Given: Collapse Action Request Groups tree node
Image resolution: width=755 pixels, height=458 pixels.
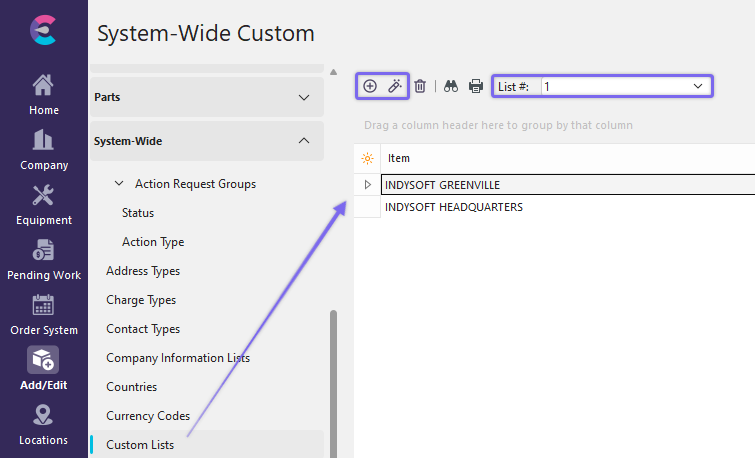Looking at the screenshot, I should tap(119, 184).
